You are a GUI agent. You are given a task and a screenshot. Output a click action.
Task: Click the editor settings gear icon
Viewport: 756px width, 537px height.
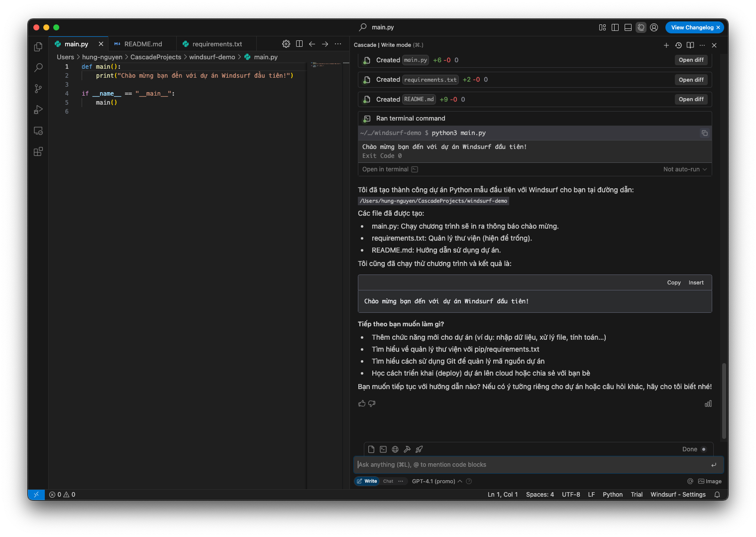click(286, 44)
